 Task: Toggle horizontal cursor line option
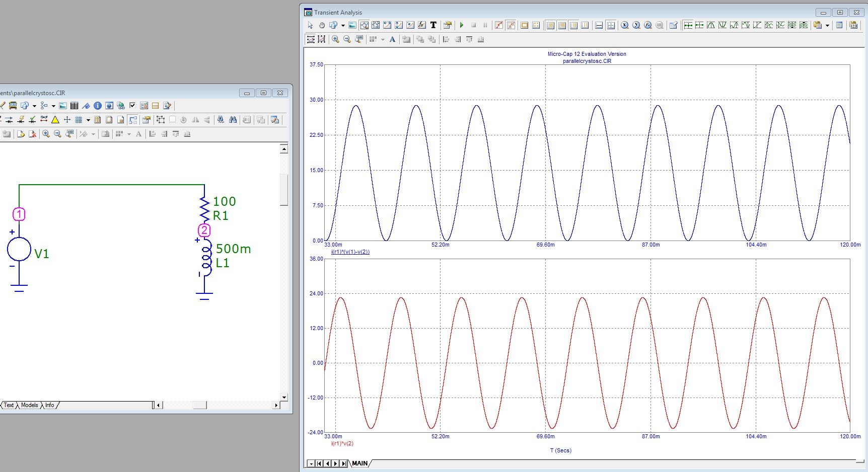click(599, 25)
